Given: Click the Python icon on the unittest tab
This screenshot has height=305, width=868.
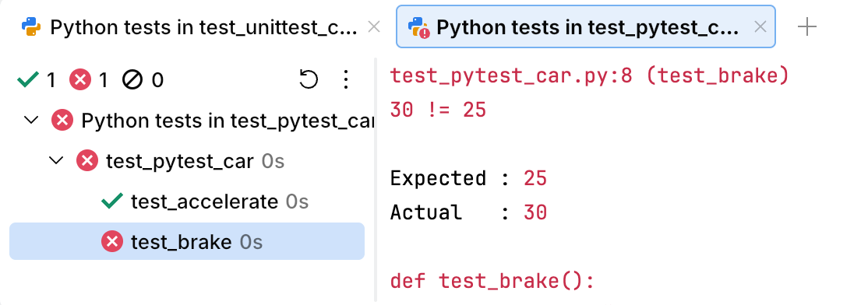Looking at the screenshot, I should click(31, 26).
